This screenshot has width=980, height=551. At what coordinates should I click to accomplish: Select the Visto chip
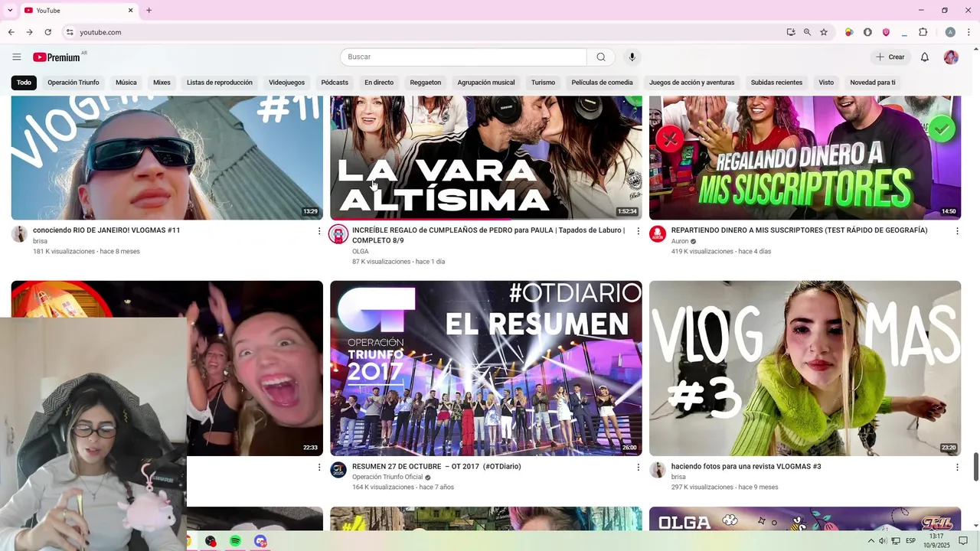click(826, 83)
